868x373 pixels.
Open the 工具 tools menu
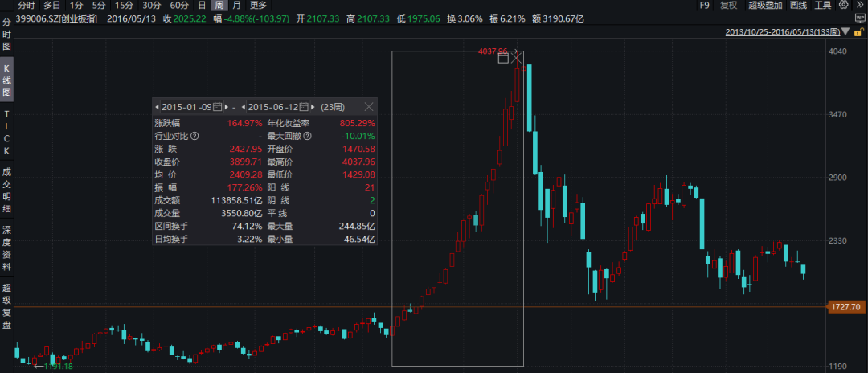[823, 6]
